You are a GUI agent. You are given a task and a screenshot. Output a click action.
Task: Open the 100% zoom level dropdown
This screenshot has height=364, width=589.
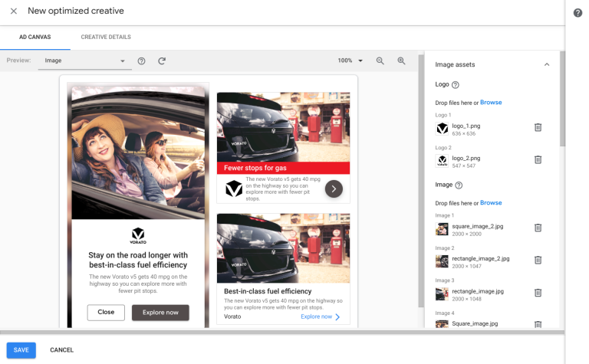pos(350,61)
